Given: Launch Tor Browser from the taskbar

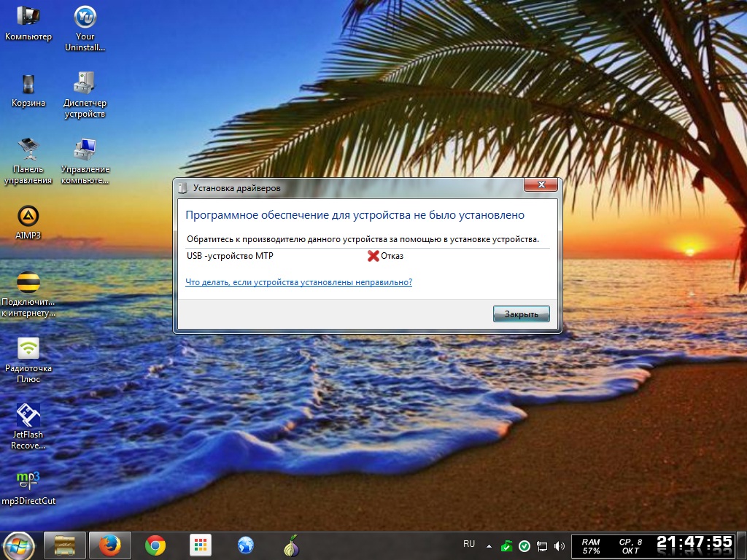Looking at the screenshot, I should [x=291, y=545].
